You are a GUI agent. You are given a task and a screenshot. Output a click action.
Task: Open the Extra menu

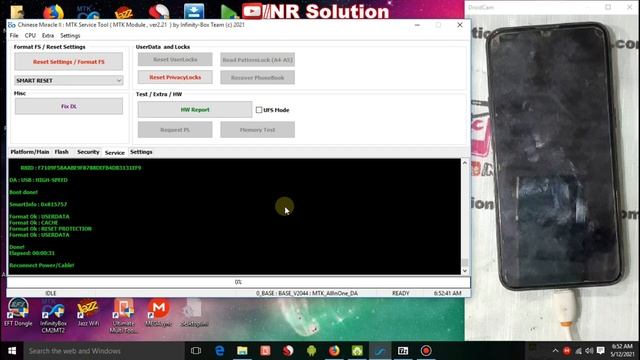[x=48, y=36]
